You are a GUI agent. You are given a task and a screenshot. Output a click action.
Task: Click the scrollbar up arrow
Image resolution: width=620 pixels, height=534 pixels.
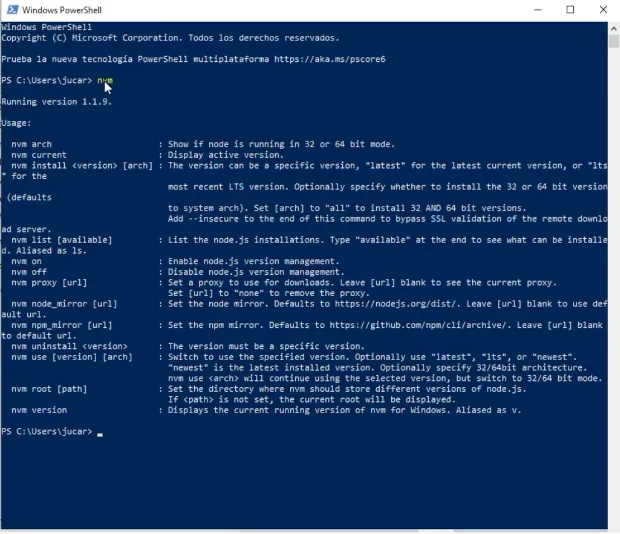coord(613,28)
